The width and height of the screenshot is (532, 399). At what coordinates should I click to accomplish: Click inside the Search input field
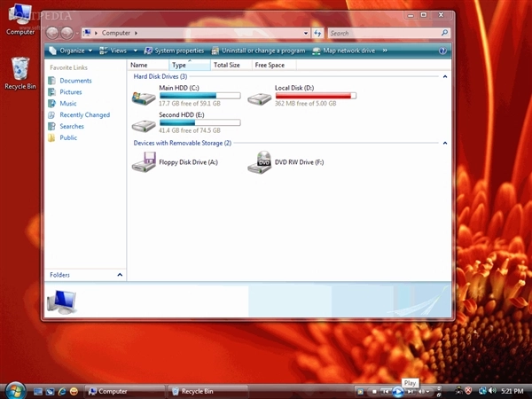pos(384,33)
